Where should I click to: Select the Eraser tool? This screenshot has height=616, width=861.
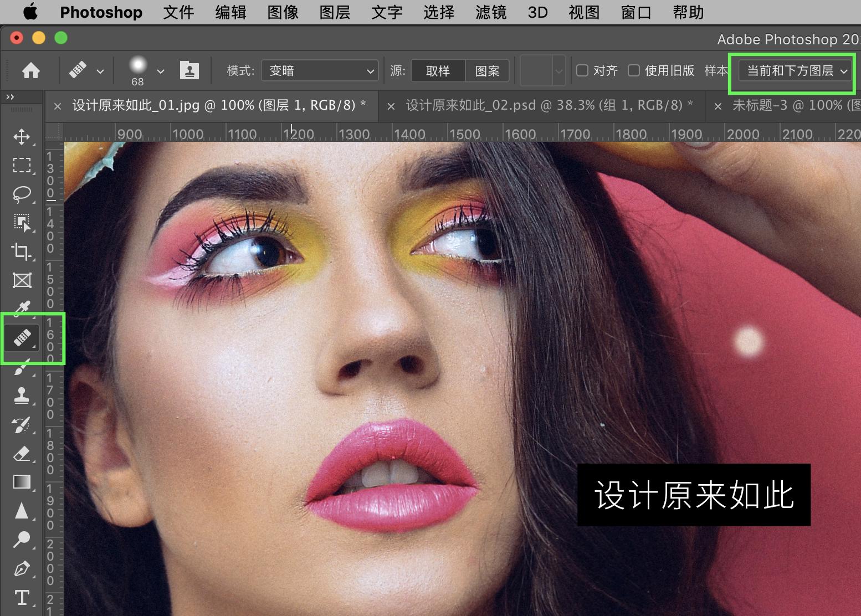[22, 453]
